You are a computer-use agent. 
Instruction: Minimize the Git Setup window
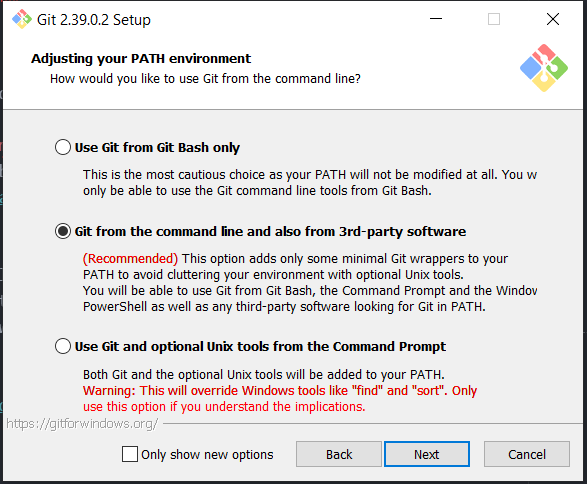(436, 19)
